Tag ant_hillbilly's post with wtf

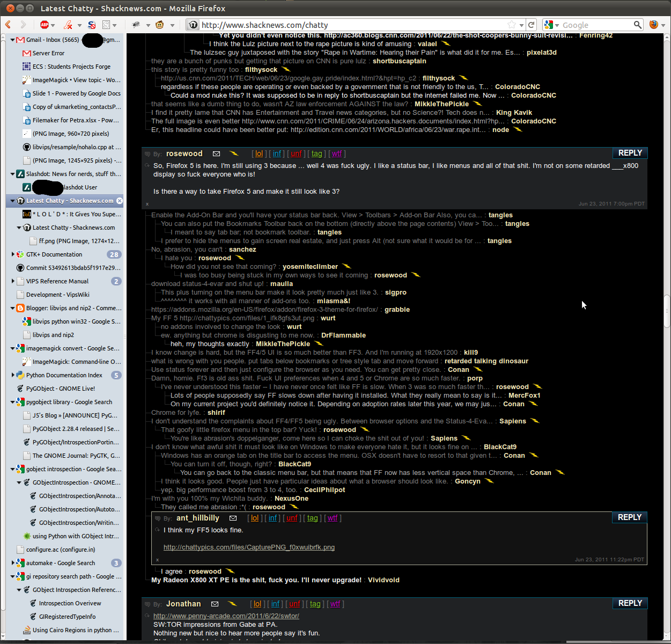coord(333,518)
